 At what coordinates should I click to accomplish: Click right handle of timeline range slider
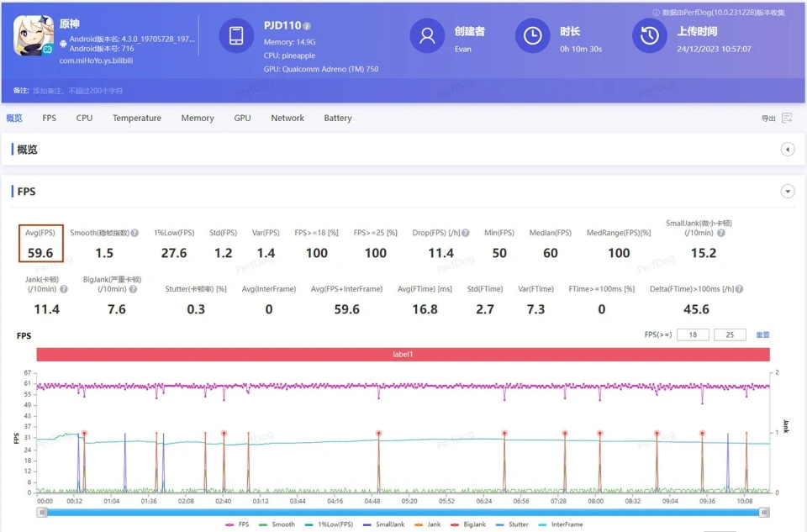pyautogui.click(x=764, y=512)
